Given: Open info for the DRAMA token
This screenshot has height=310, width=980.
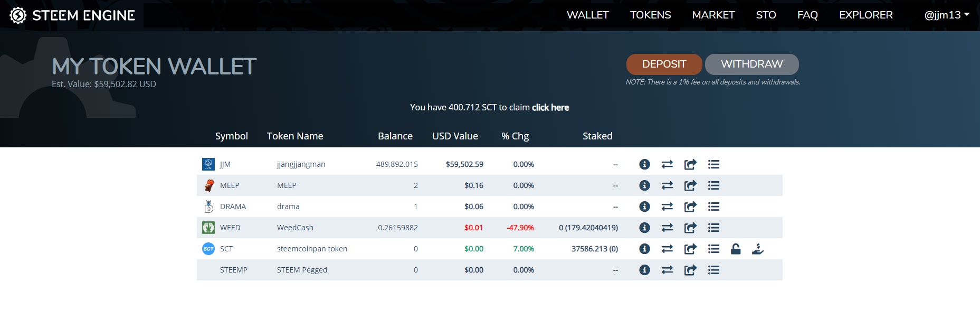Looking at the screenshot, I should click(644, 206).
